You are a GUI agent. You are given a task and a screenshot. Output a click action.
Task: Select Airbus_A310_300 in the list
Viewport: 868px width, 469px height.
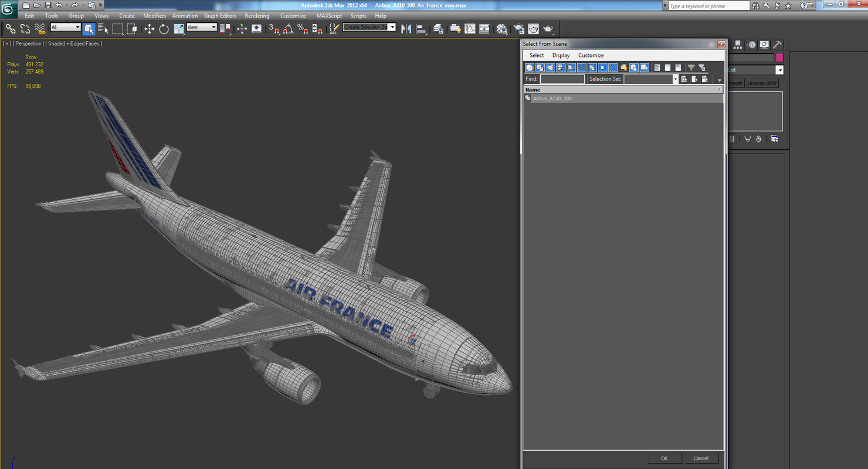click(x=623, y=98)
